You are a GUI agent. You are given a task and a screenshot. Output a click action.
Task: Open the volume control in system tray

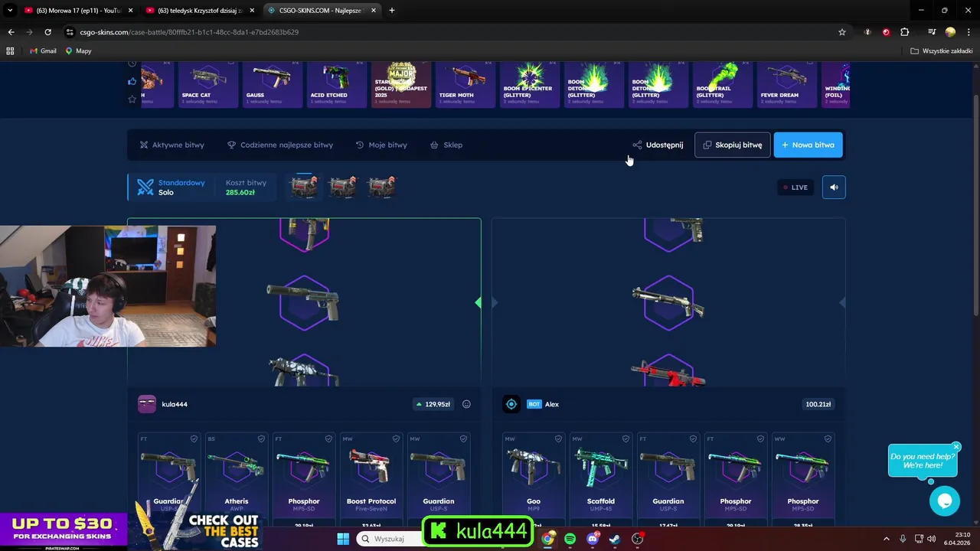931,539
